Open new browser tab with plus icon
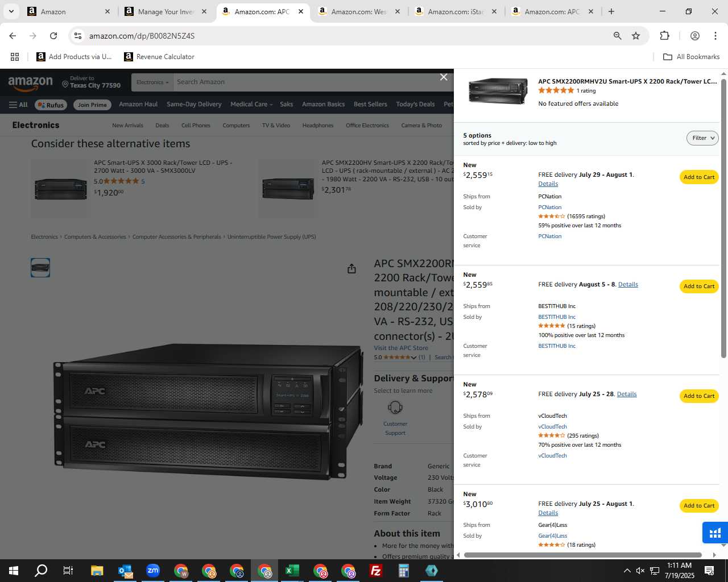 pyautogui.click(x=611, y=11)
